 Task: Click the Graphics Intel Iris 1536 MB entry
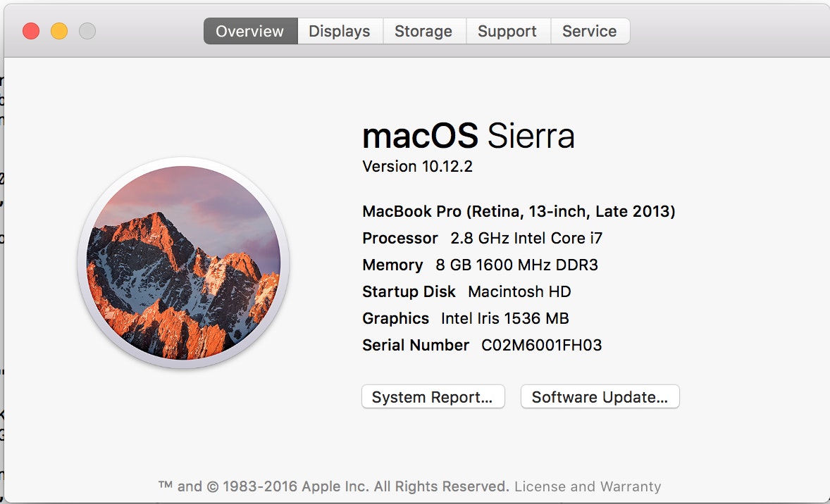465,318
